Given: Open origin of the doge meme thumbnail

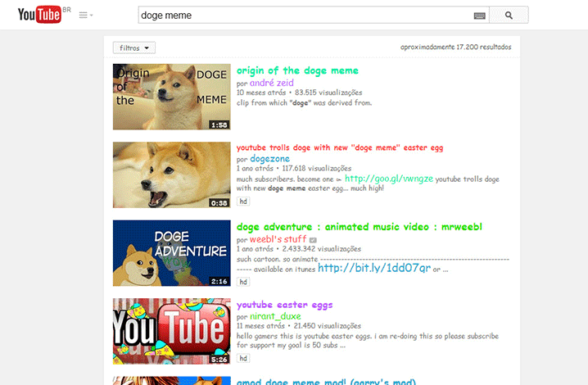Looking at the screenshot, I should click(172, 97).
